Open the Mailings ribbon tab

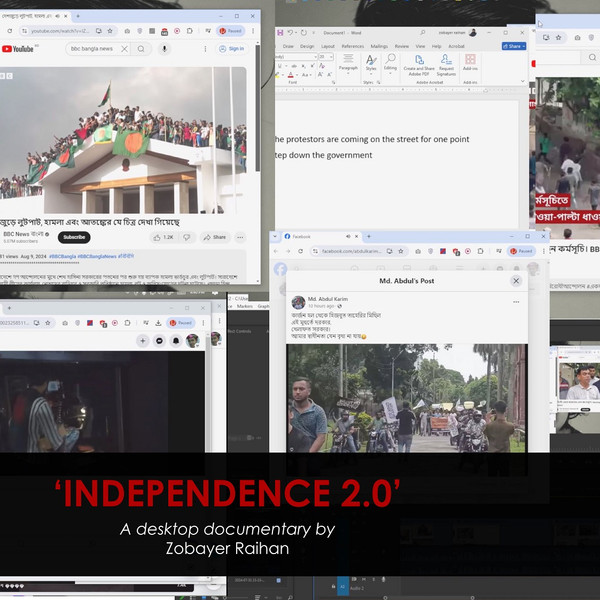381,46
